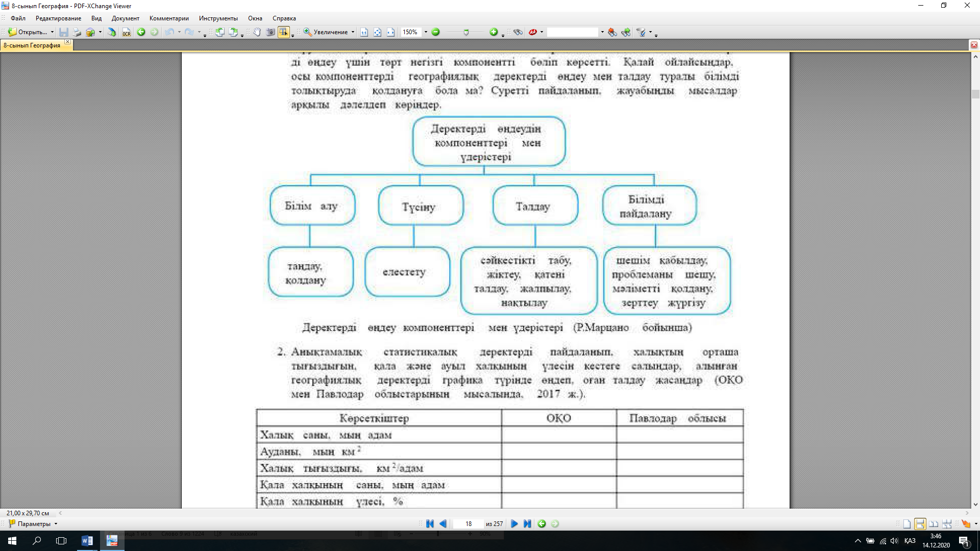The height and width of the screenshot is (551, 980).
Task: Activate the Snapshot camera tool
Action: [x=271, y=32]
